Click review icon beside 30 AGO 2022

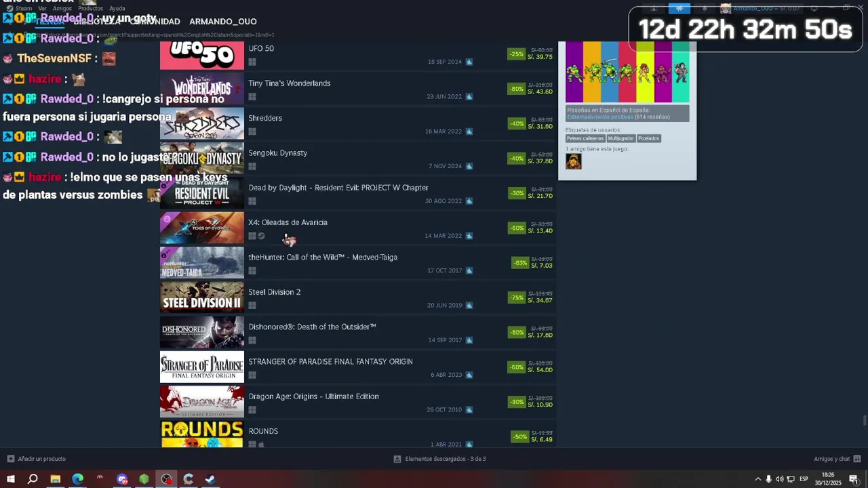(x=469, y=201)
